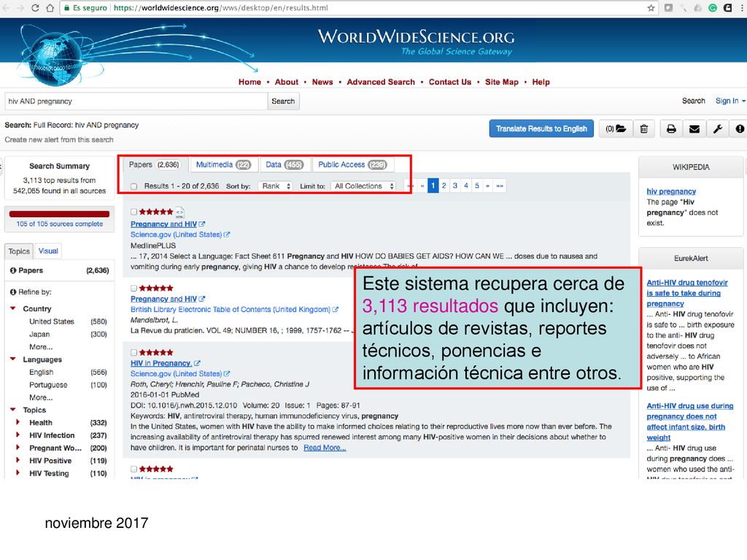Click the HTML document icon on first result

[179, 212]
